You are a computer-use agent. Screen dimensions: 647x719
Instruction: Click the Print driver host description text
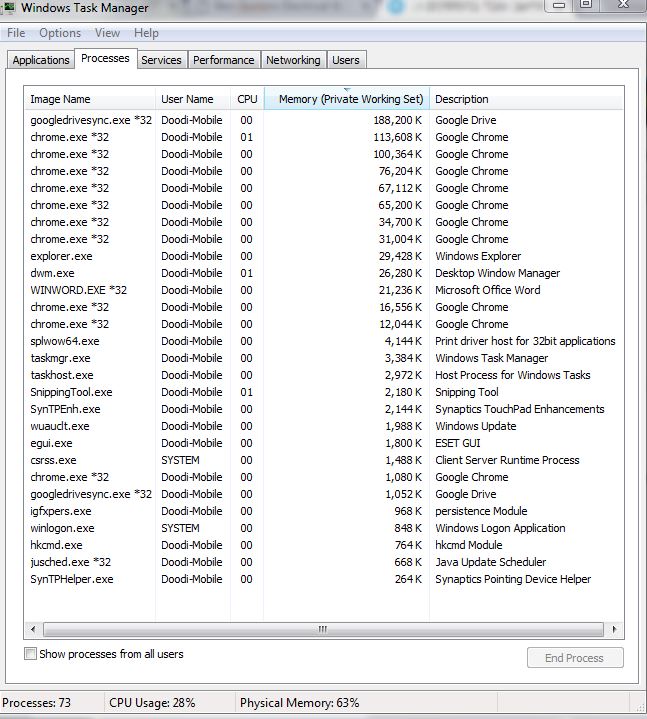pyautogui.click(x=525, y=341)
